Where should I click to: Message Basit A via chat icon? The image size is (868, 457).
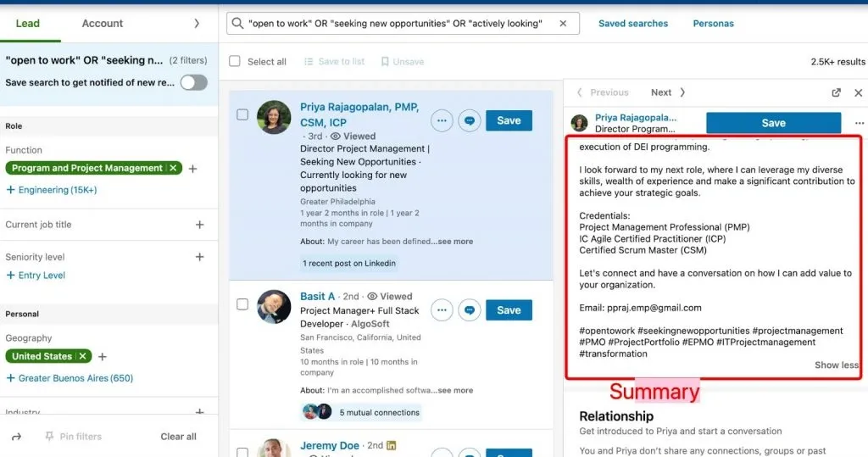[470, 310]
